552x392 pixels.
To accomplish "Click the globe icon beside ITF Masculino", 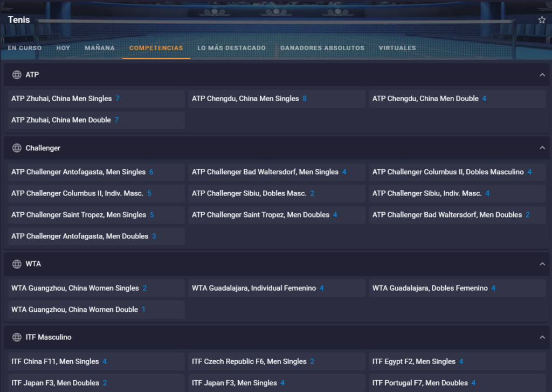I will pyautogui.click(x=17, y=337).
